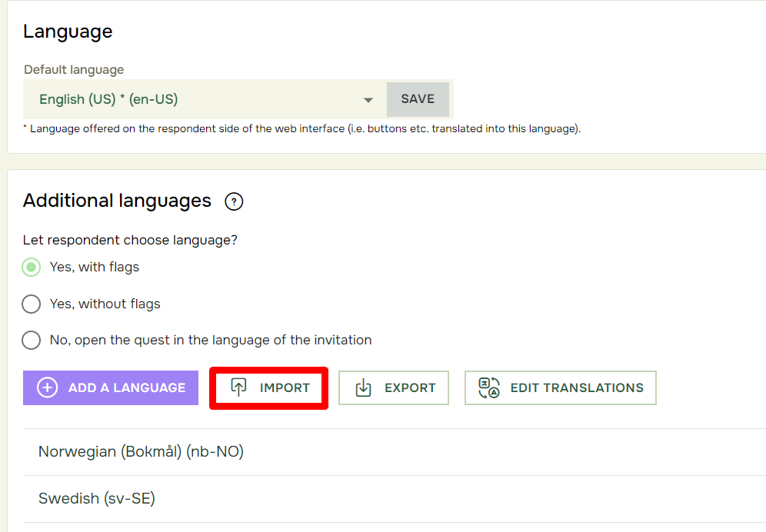Click the Import button text

click(285, 388)
